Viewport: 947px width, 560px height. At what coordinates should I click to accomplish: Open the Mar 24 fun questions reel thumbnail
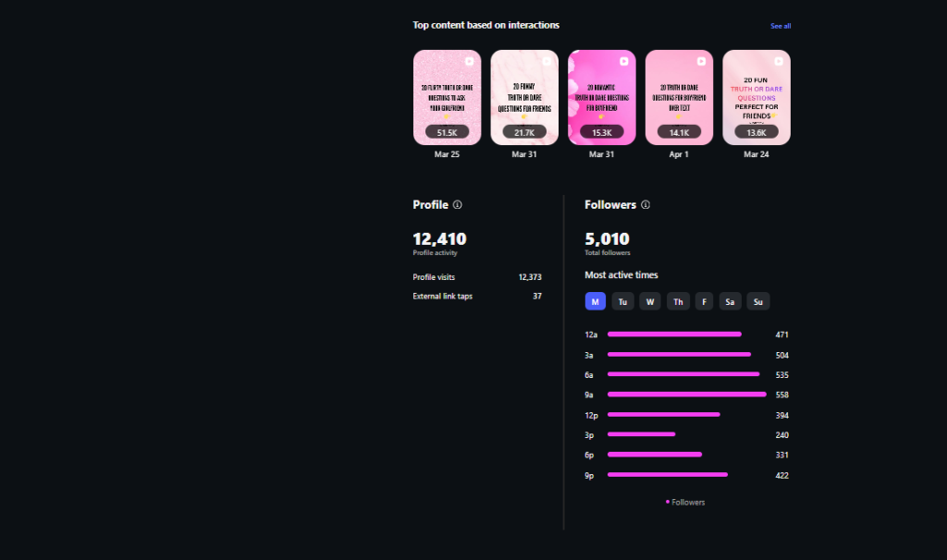[756, 97]
